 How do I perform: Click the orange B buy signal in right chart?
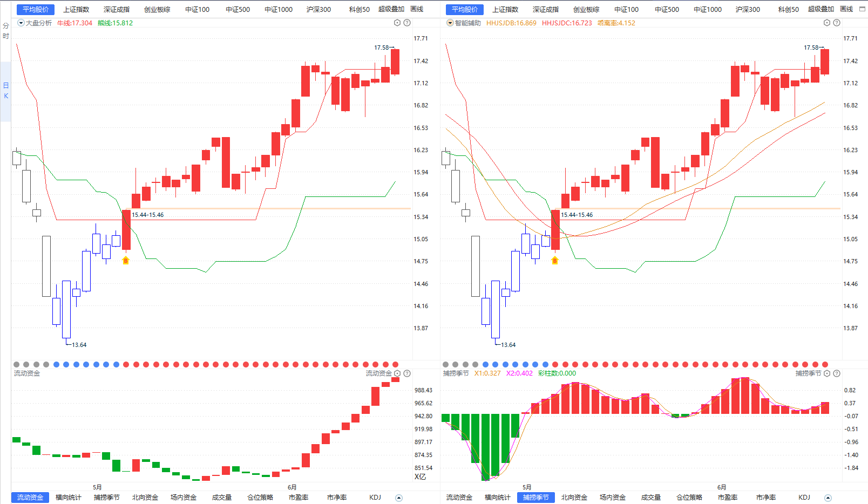555,261
